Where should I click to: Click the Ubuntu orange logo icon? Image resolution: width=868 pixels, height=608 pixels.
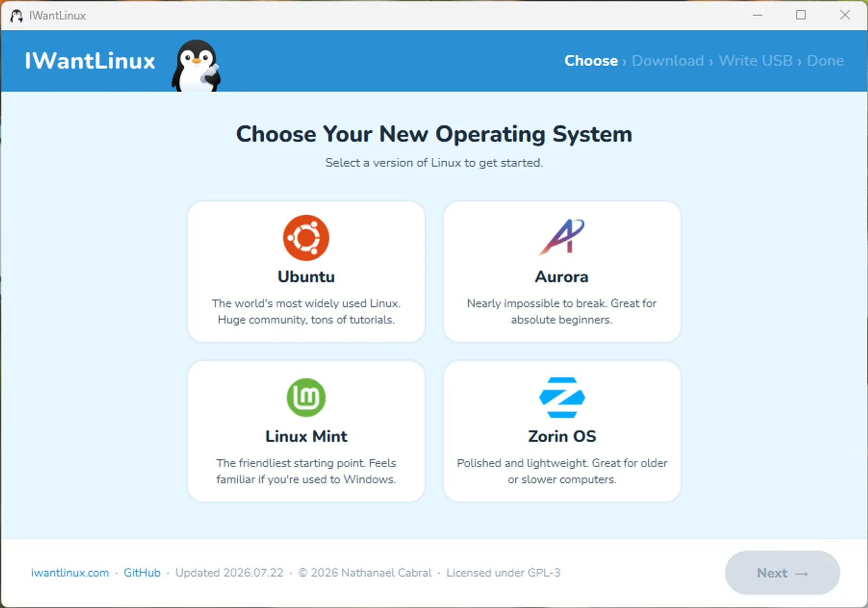(x=306, y=238)
